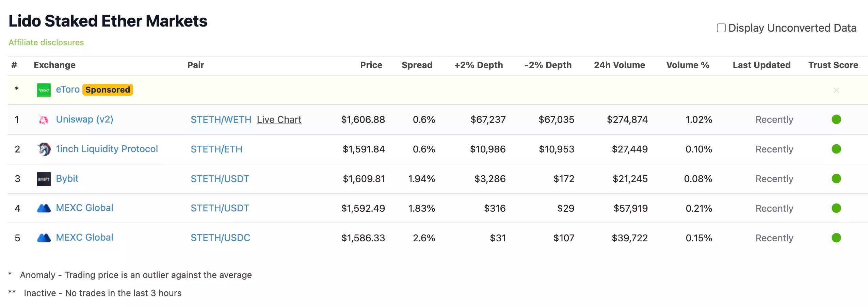Click green trust score dot for Uniswap
Screen dimensions: 868x307
tap(836, 119)
